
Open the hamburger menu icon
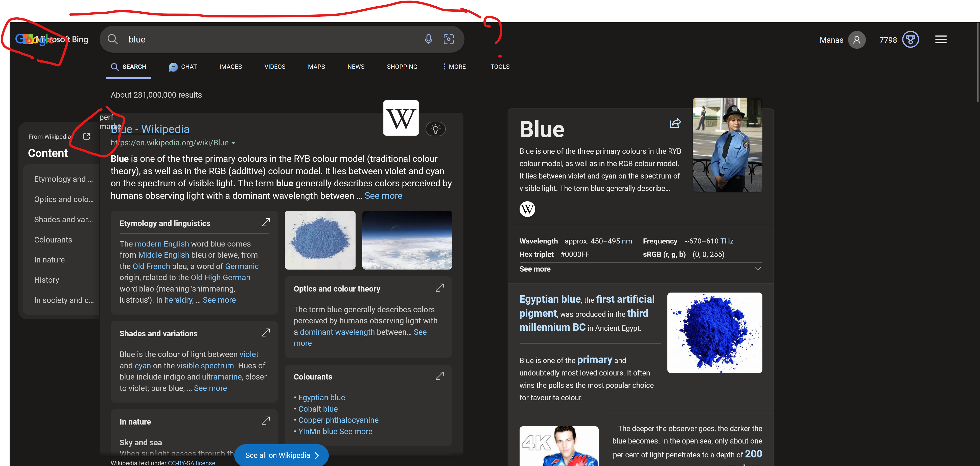(941, 39)
